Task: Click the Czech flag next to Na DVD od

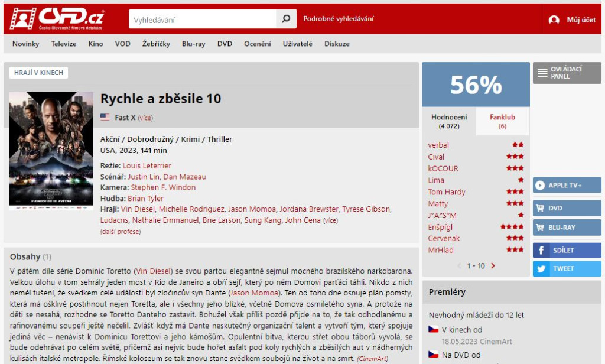Action: tap(434, 354)
